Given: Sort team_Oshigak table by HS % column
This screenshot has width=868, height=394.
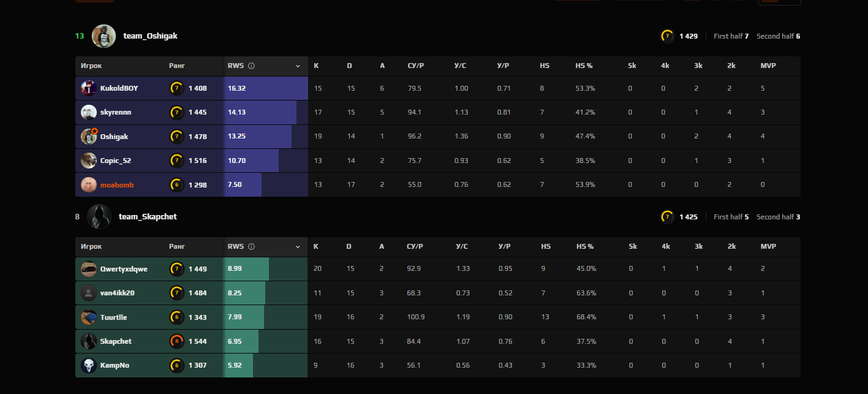Looking at the screenshot, I should (584, 66).
